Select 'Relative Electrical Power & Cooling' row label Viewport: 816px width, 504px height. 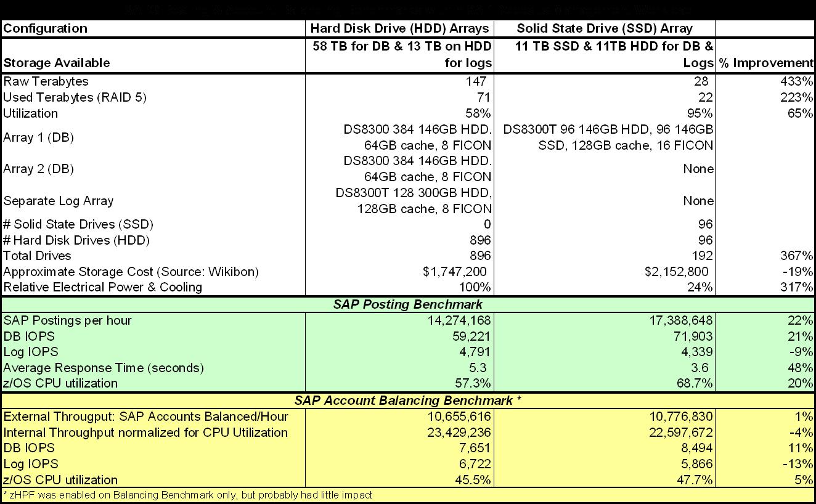coord(102,287)
